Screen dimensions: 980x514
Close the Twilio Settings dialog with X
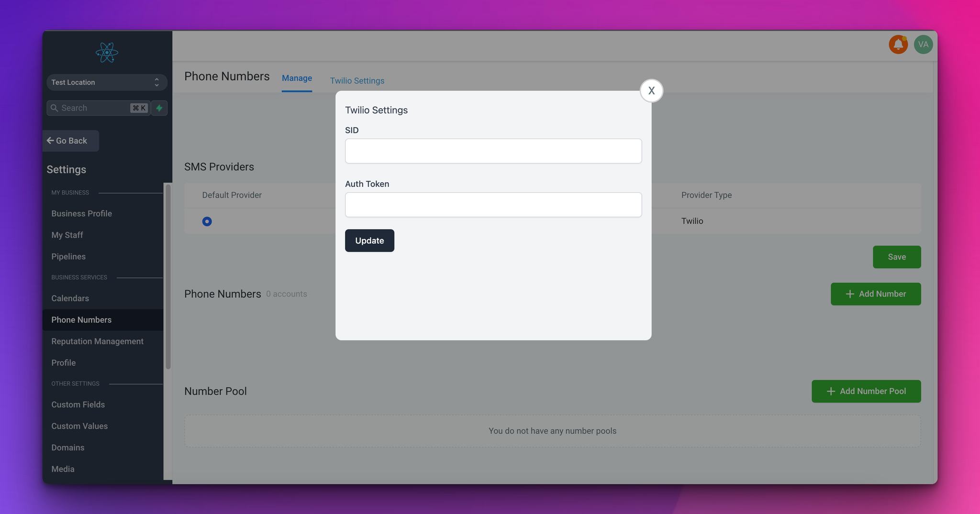click(x=651, y=91)
